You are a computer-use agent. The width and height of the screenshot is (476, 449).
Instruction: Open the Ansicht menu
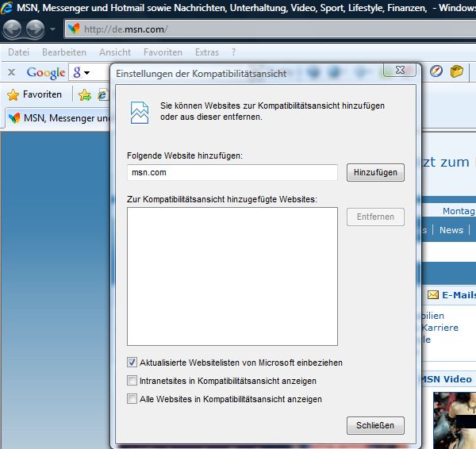pyautogui.click(x=115, y=52)
